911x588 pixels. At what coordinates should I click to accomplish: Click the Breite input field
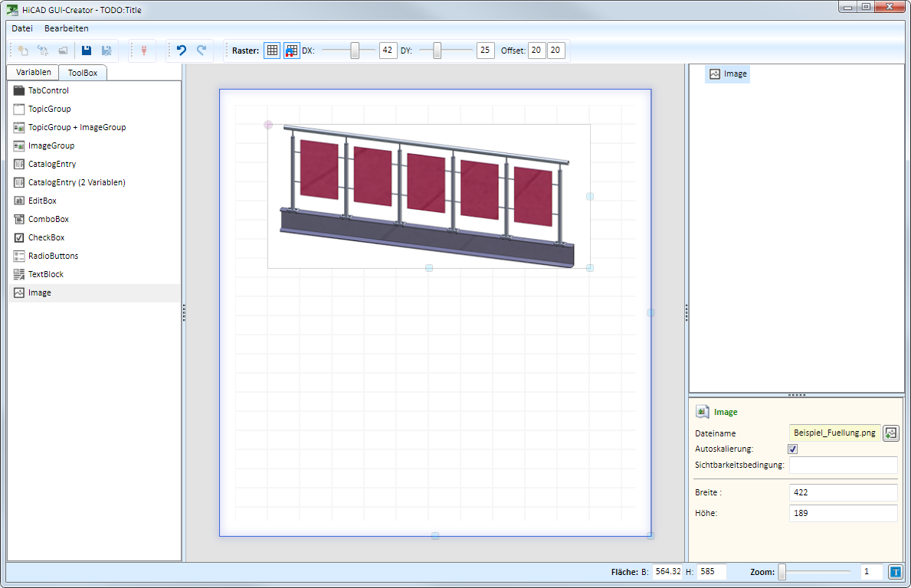[843, 492]
